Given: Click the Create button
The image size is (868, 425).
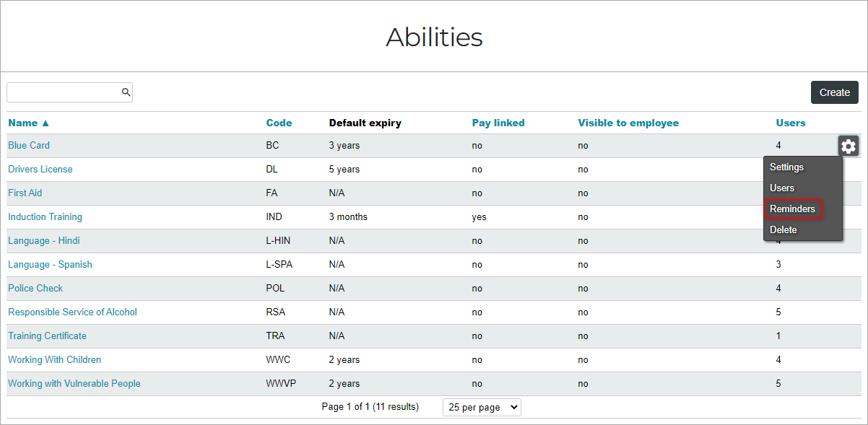Looking at the screenshot, I should tap(835, 92).
